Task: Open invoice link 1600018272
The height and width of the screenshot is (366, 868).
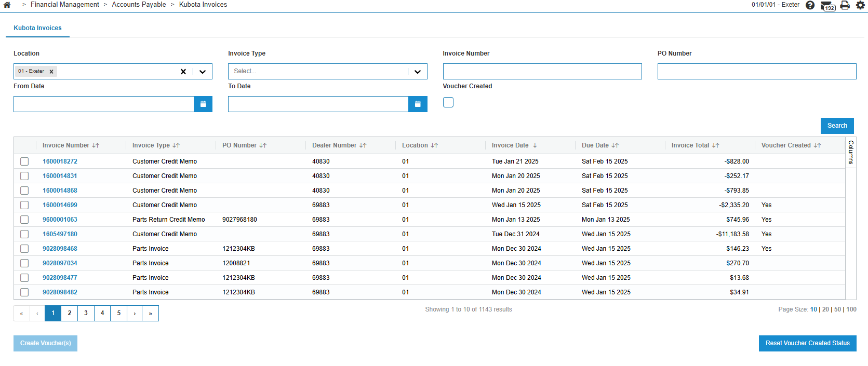Action: 60,161
